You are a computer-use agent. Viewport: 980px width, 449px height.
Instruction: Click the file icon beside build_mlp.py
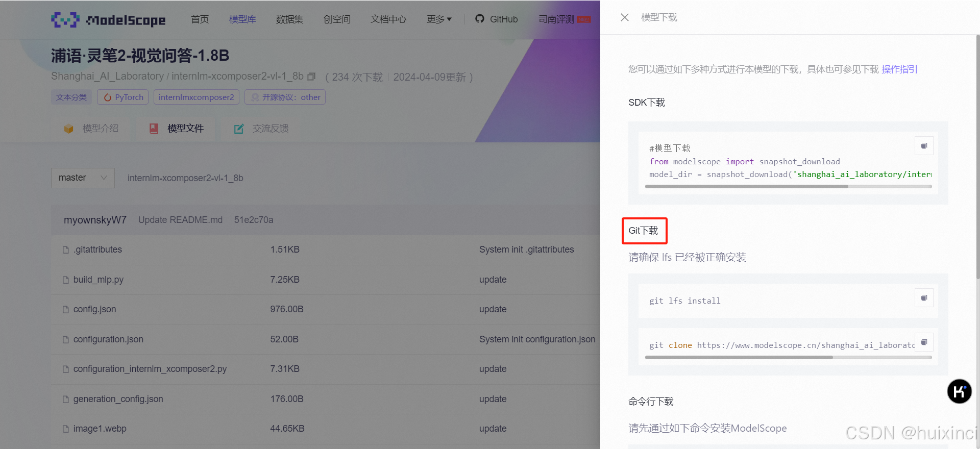point(65,280)
